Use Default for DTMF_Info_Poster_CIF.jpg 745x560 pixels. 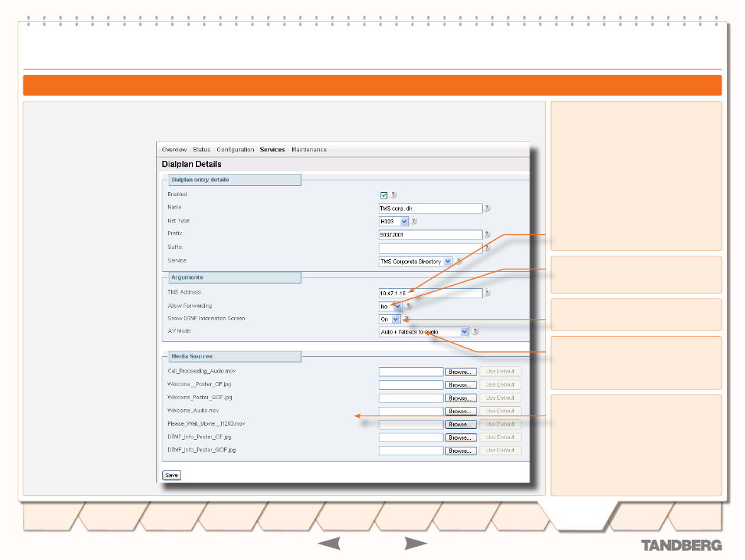click(x=501, y=437)
